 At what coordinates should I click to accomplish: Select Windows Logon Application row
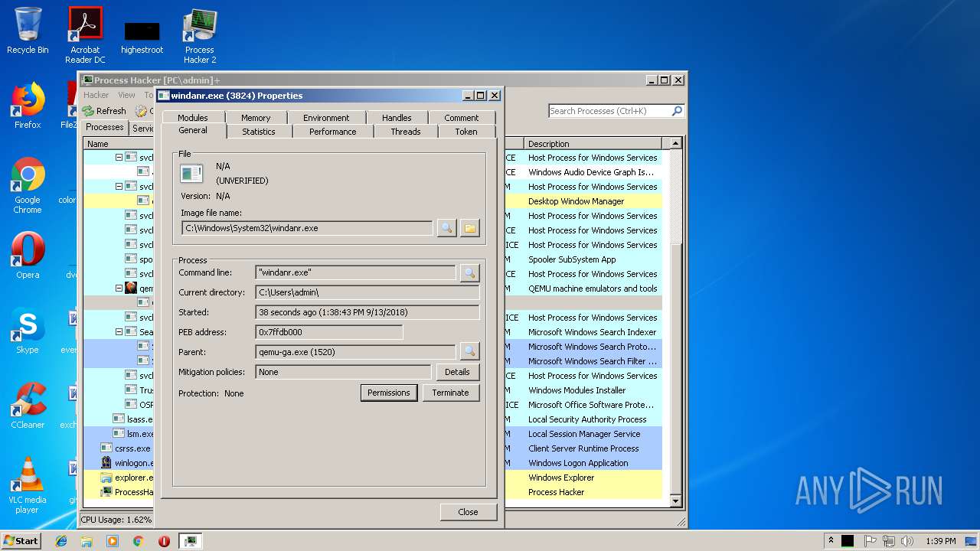578,463
